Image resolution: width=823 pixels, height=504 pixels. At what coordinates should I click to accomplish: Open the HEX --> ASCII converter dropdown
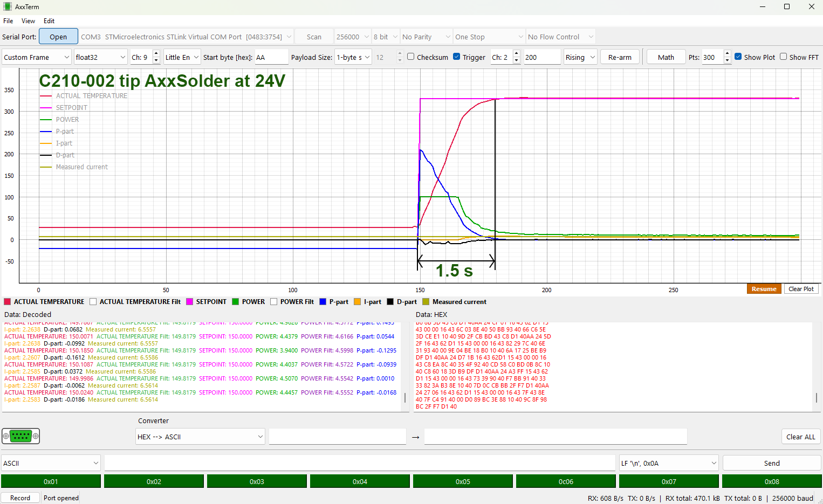point(200,437)
